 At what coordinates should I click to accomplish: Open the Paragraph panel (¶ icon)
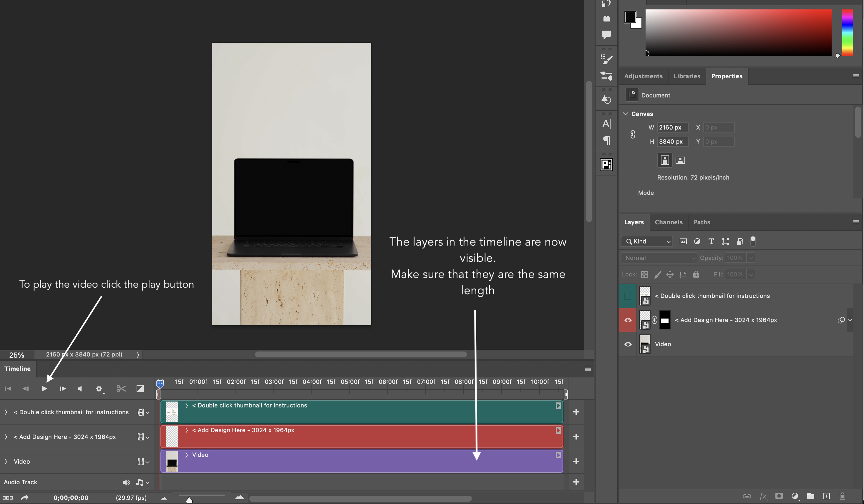point(607,140)
